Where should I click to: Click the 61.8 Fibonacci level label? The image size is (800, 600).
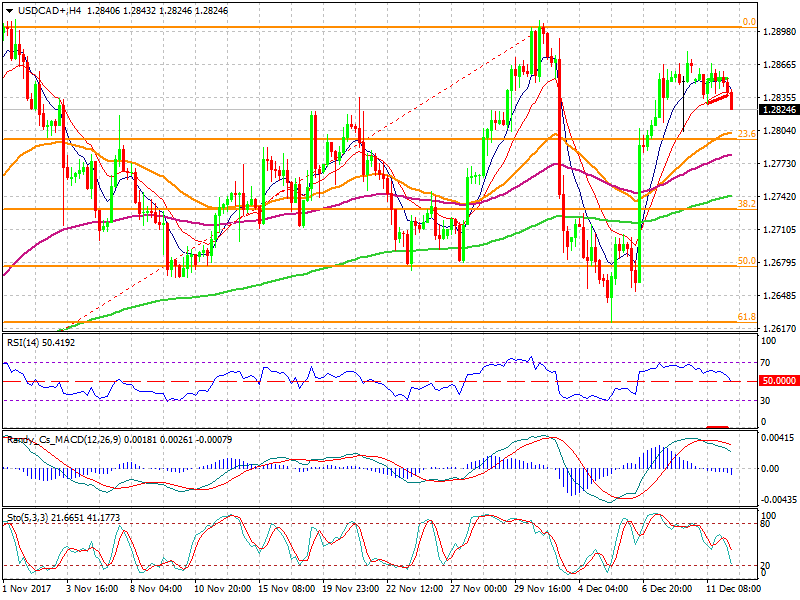click(x=746, y=317)
